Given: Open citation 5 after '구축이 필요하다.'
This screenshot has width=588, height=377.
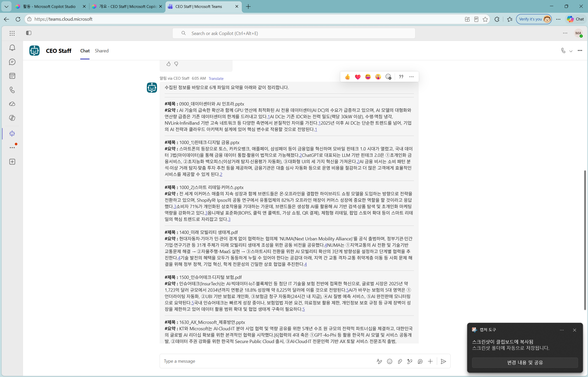Looking at the screenshot, I should pos(304,309).
